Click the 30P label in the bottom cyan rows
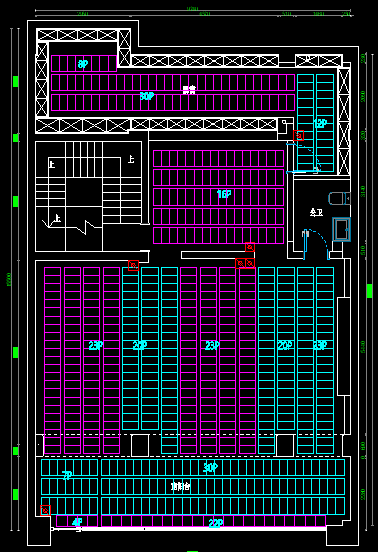The image size is (378, 552). tap(210, 468)
